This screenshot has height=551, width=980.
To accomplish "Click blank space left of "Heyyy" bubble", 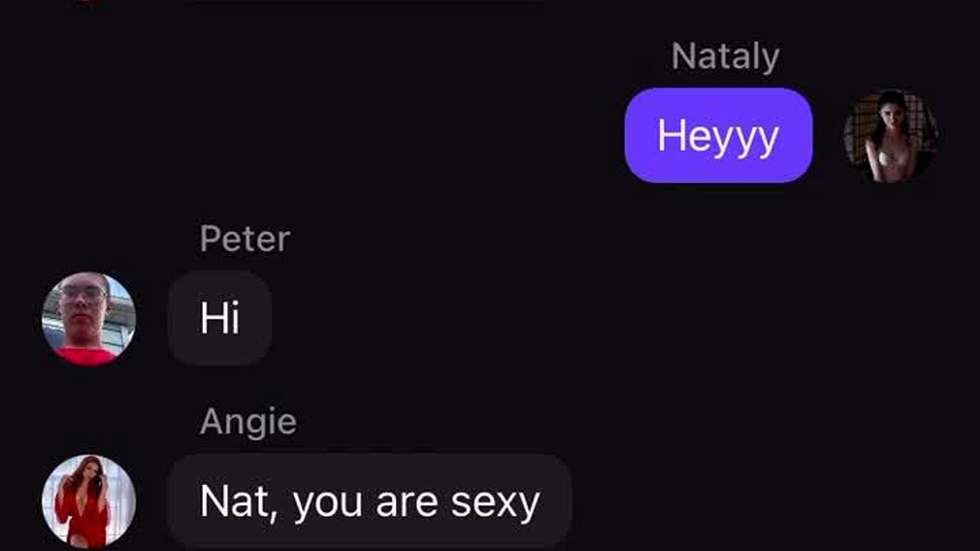I will click(x=383, y=136).
